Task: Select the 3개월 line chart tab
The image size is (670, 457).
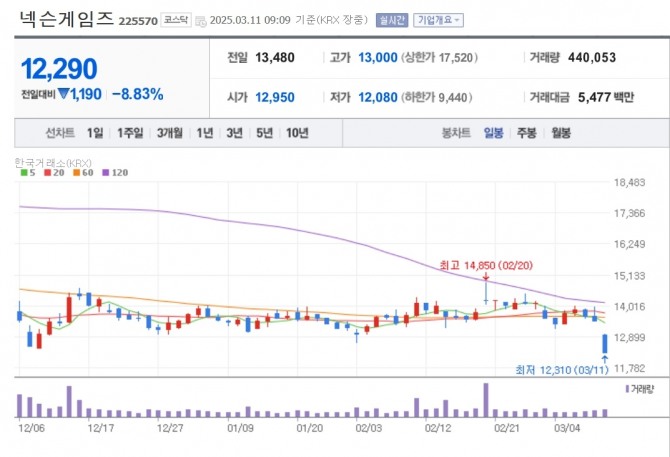Action: click(170, 133)
